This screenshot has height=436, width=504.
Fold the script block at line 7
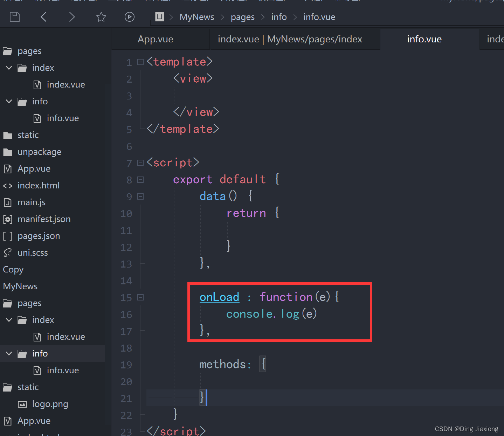click(140, 163)
